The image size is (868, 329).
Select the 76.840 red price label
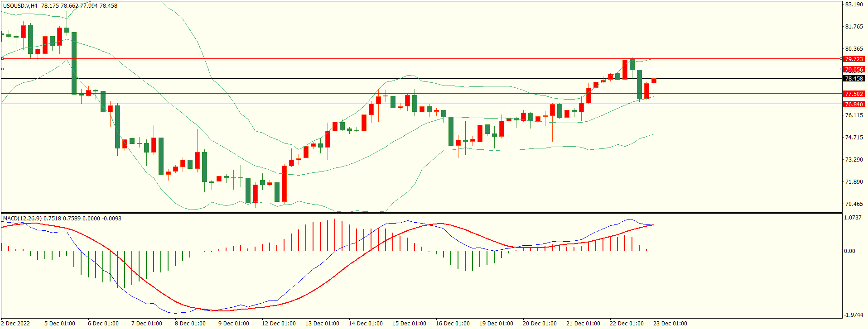[x=854, y=105]
